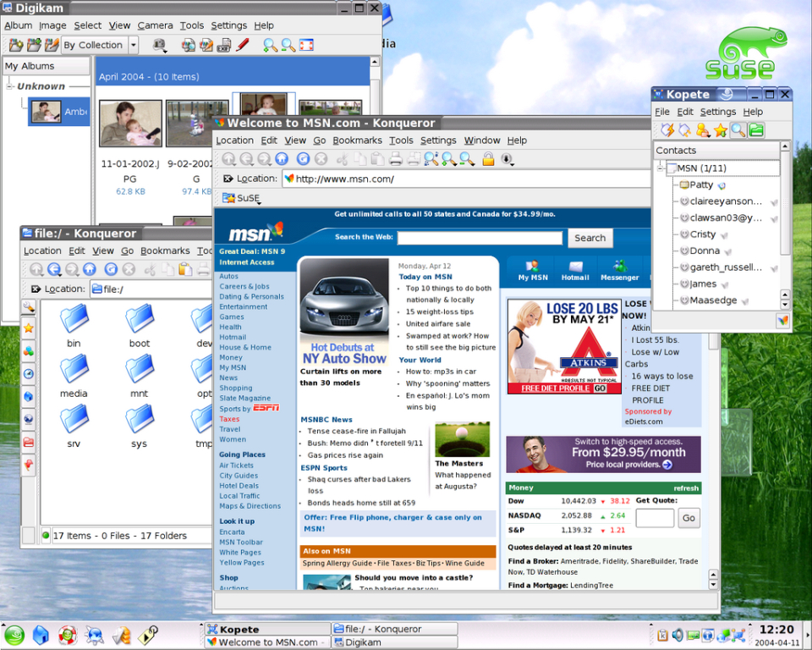
Task: Click the scroll-down arrow of MSN page scrollbar
Action: (x=713, y=585)
